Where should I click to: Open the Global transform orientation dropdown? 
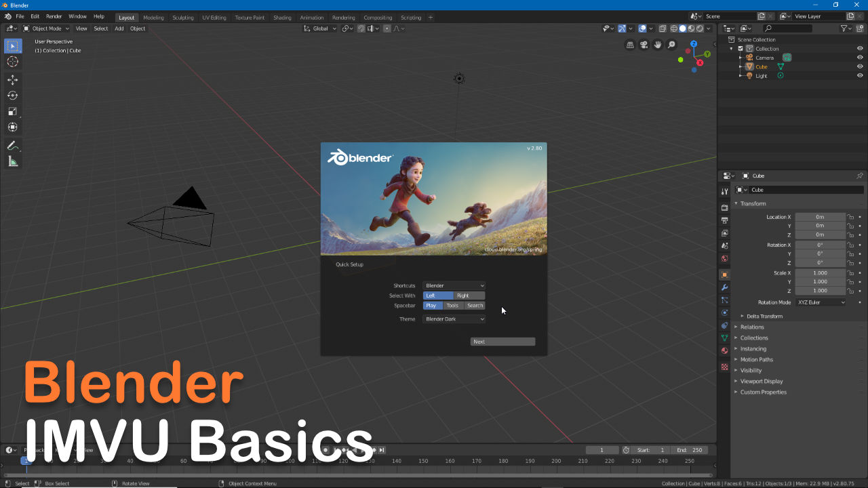pos(320,28)
